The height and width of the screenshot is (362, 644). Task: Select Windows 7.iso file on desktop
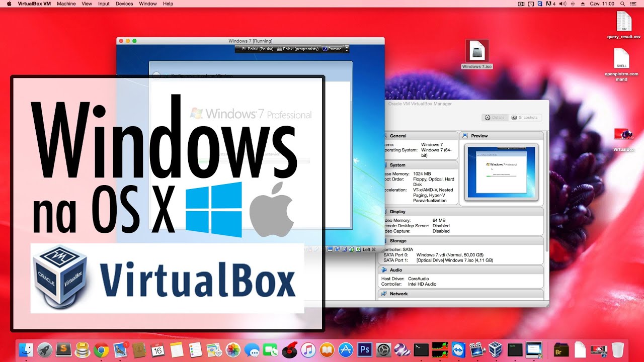click(x=477, y=54)
